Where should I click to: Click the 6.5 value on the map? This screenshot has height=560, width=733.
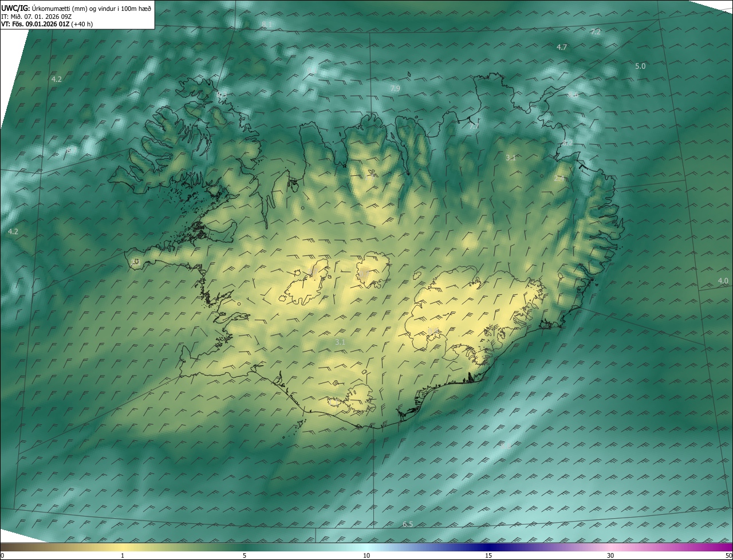[x=408, y=524]
